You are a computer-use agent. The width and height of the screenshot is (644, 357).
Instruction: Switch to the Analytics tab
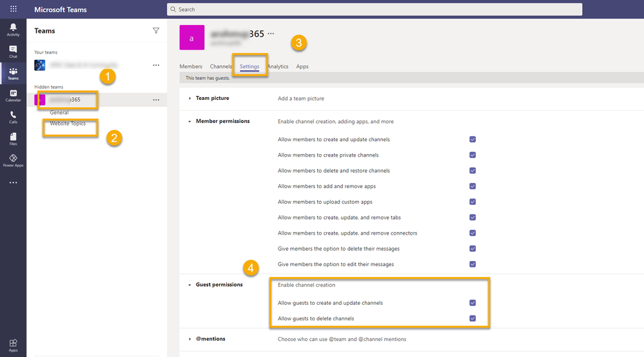(278, 66)
